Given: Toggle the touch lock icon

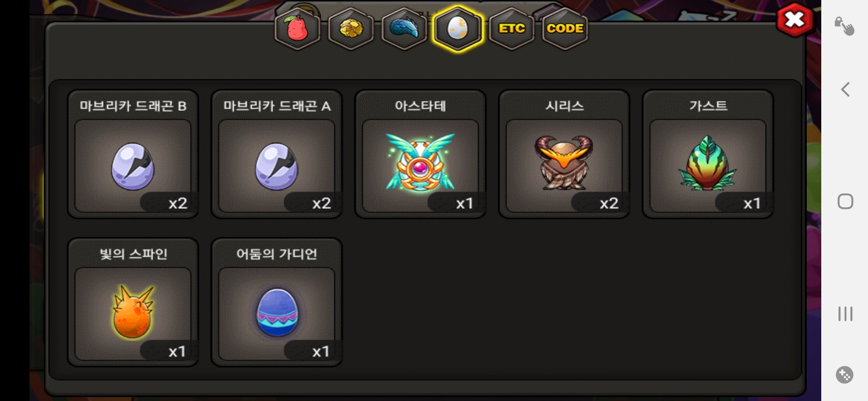Looking at the screenshot, I should 844,26.
